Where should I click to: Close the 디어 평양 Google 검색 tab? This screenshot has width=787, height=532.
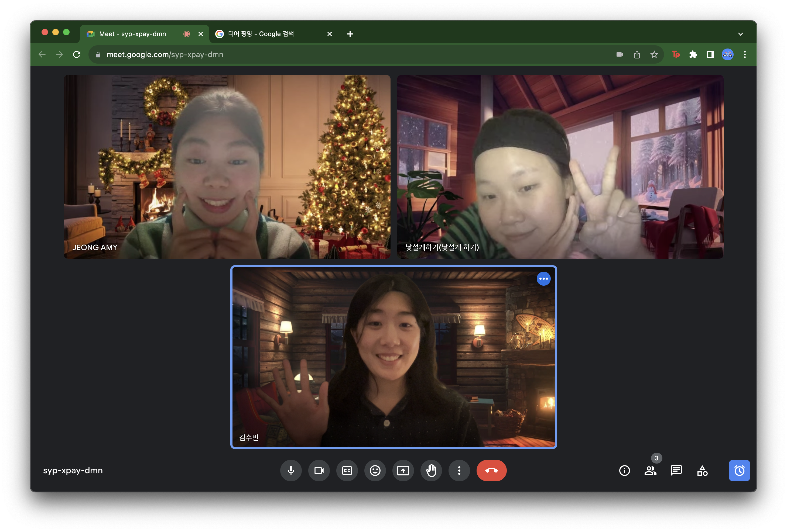pos(329,34)
